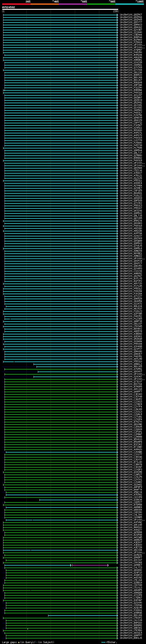Click the short cyan bar for Q8W1L2

(76, 364)
